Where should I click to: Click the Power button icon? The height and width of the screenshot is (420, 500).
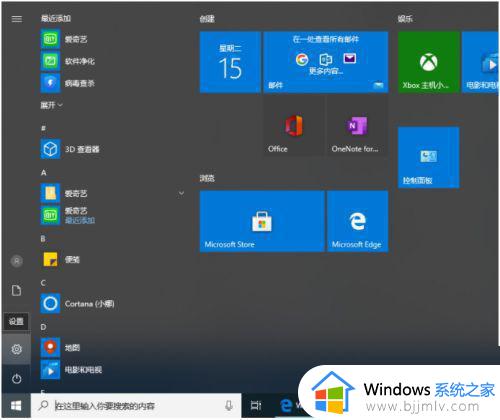click(x=17, y=379)
